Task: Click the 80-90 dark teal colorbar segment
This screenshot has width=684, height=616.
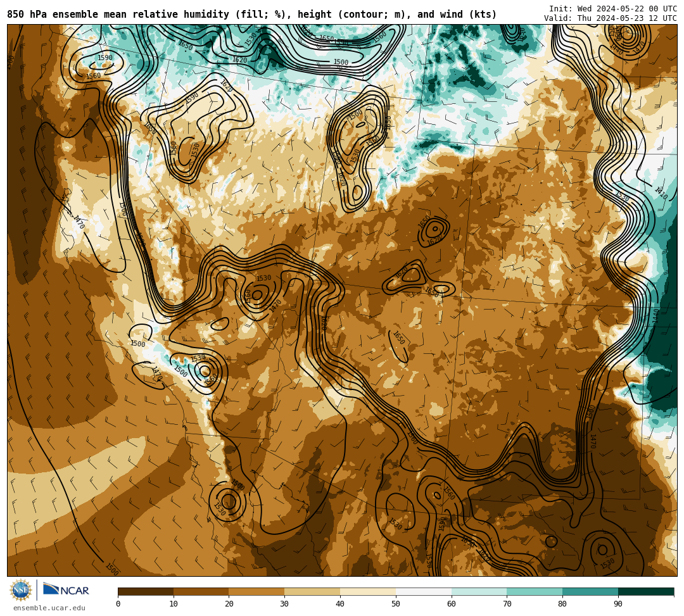Action: coord(590,591)
